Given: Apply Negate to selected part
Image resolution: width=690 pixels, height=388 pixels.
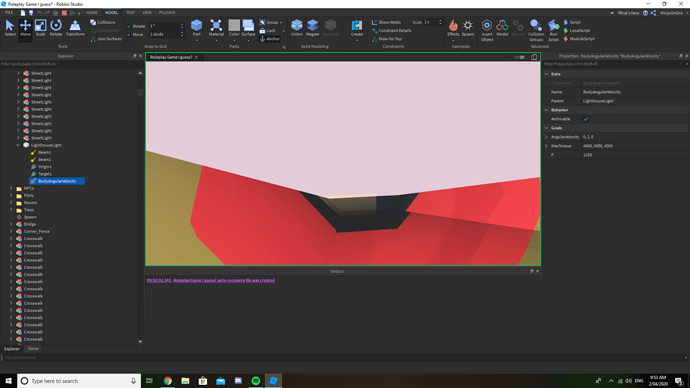Looking at the screenshot, I should coord(312,27).
